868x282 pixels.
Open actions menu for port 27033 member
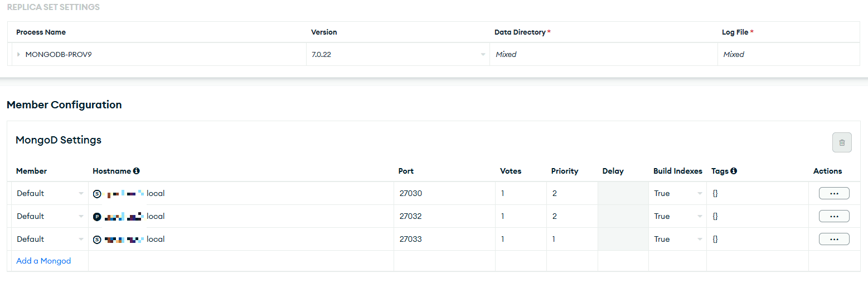[833, 239]
